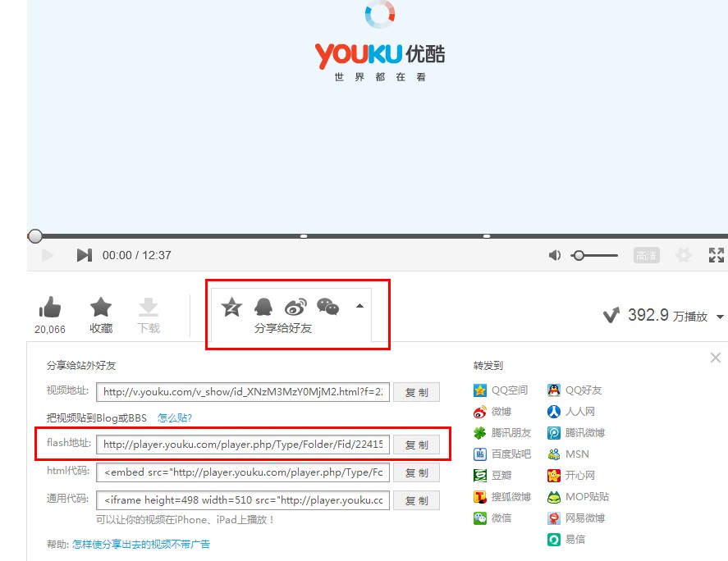Click the 00:00 / 12:37 time display
The image size is (728, 561).
click(x=136, y=255)
